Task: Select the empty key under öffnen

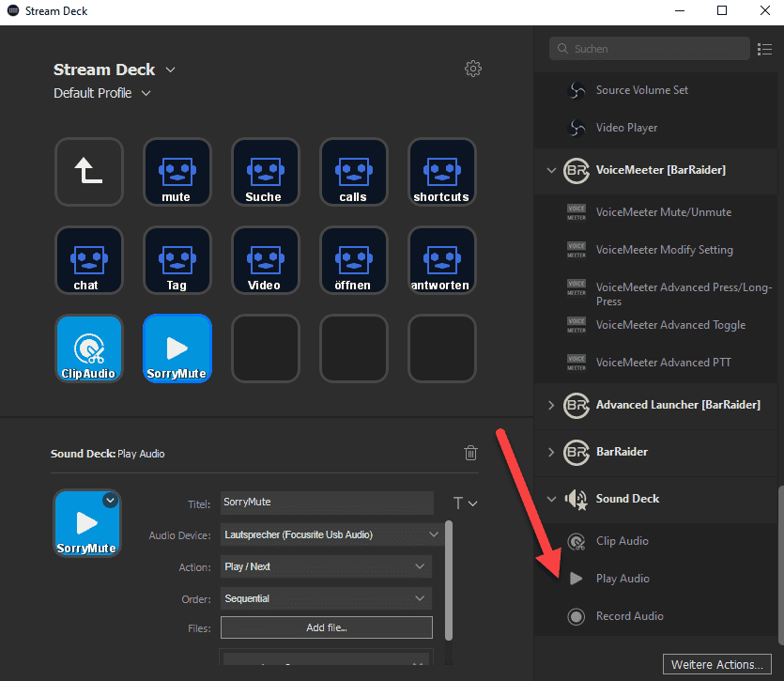Action: [x=353, y=348]
